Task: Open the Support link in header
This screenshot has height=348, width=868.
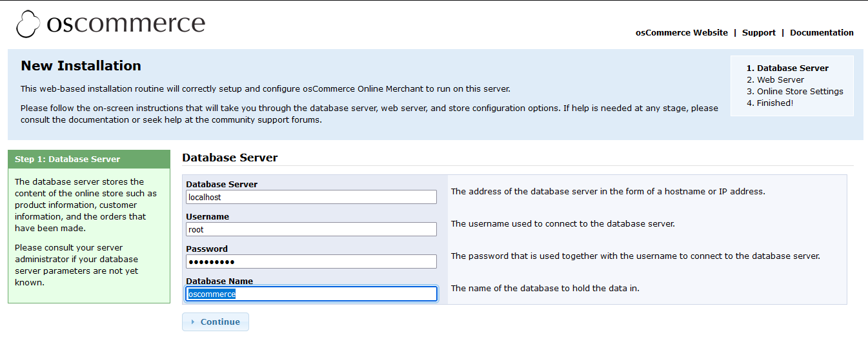Action: pos(758,33)
